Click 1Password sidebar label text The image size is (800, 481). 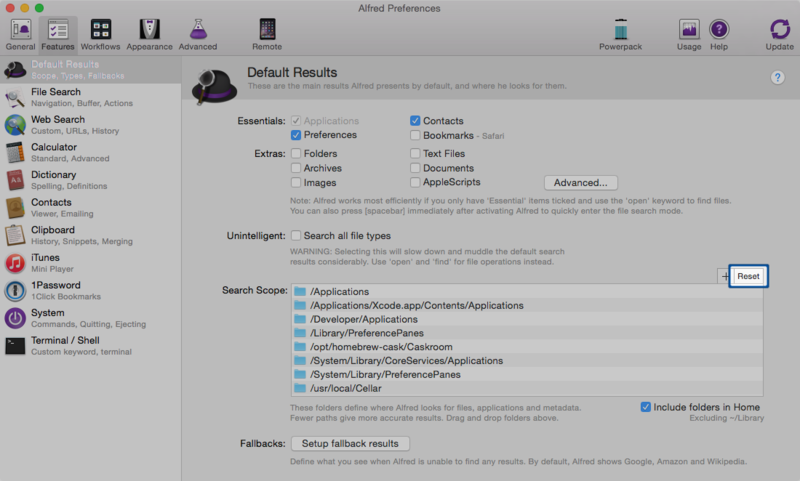56,285
